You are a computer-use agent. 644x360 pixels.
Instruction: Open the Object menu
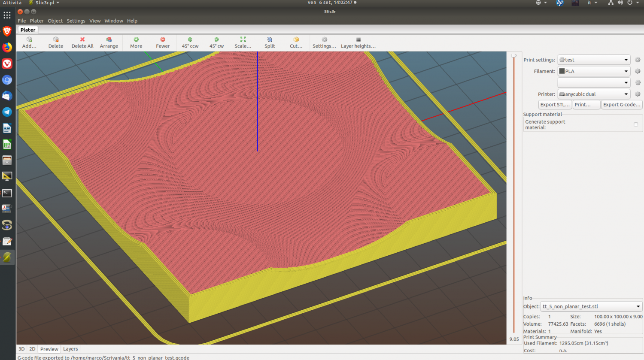pos(55,21)
